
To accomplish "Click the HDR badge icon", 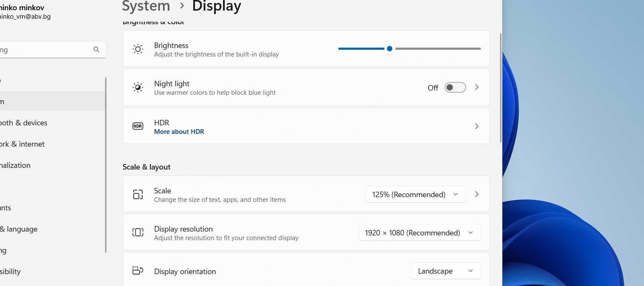I will click(138, 126).
